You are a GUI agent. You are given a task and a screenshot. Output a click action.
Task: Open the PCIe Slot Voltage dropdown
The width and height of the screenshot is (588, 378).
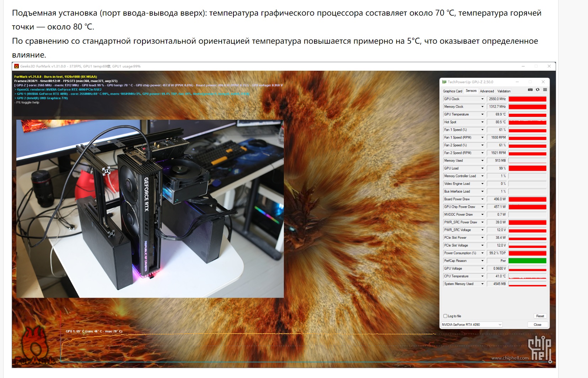[482, 245]
